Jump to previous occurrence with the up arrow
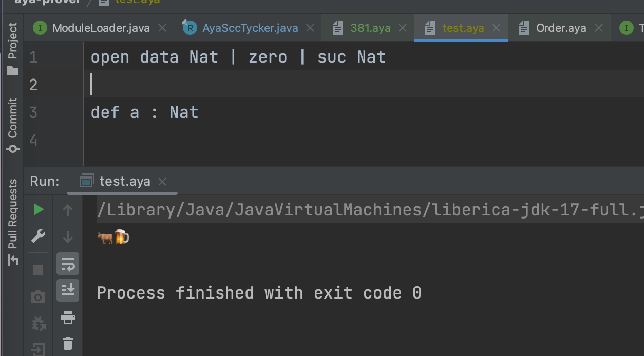 67,209
